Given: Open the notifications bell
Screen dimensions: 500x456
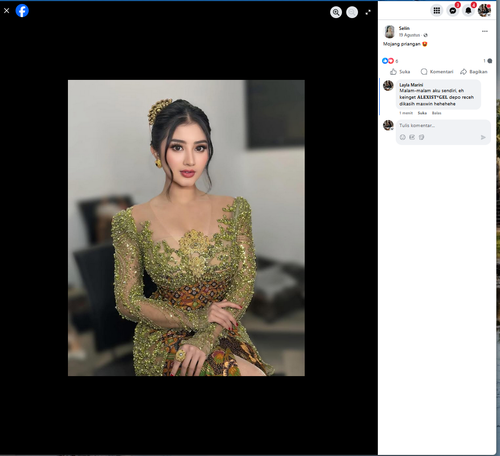Looking at the screenshot, I should pos(468,10).
